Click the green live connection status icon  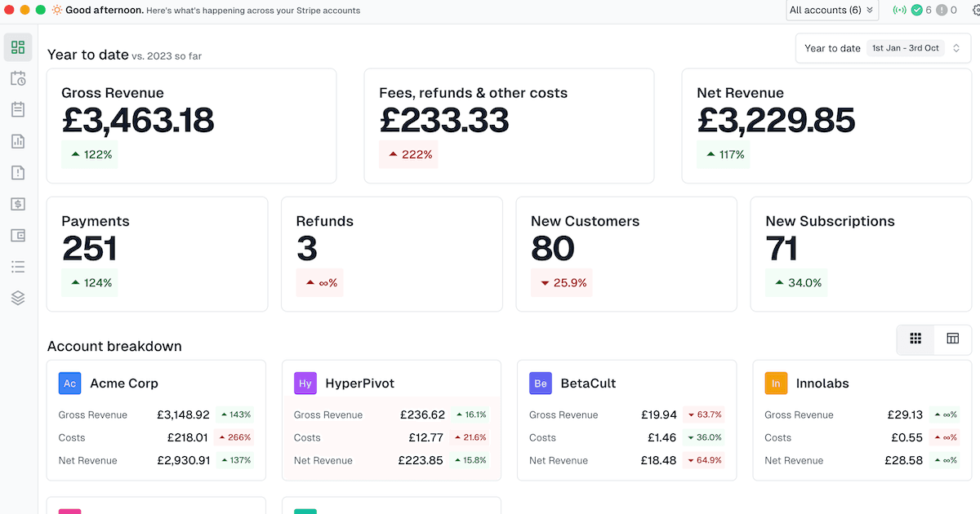[x=899, y=11]
